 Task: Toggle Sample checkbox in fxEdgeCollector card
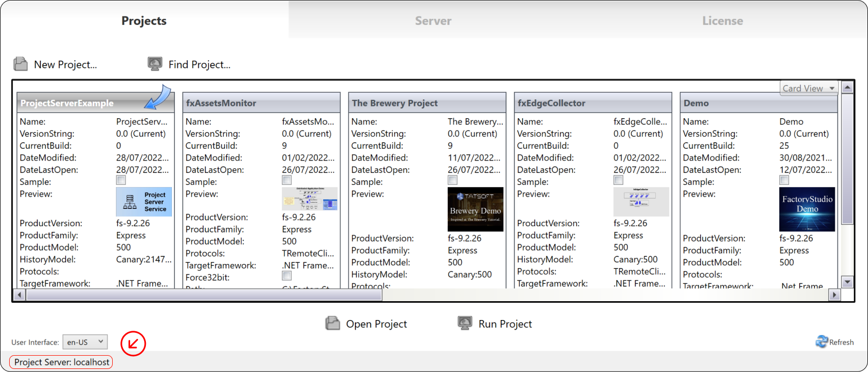click(x=619, y=180)
